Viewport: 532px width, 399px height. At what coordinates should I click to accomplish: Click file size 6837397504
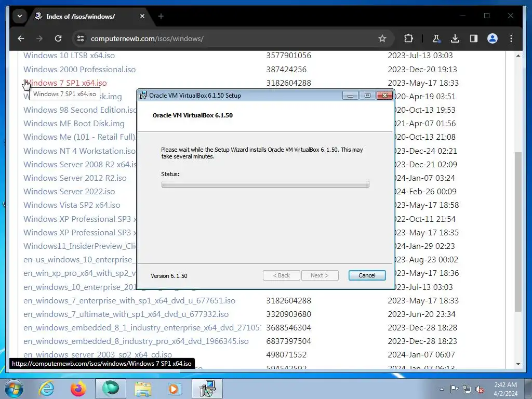pyautogui.click(x=288, y=341)
